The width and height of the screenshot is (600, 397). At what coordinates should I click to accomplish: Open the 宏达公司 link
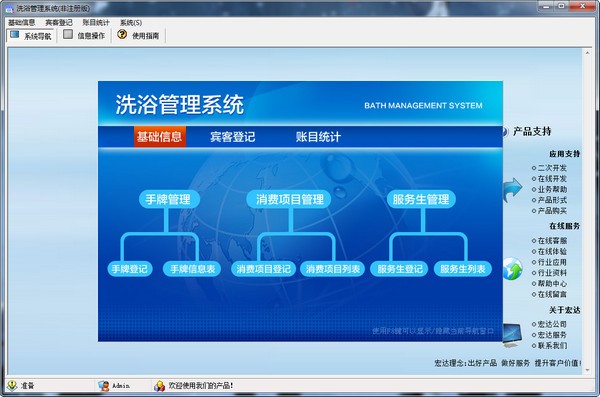pos(552,324)
